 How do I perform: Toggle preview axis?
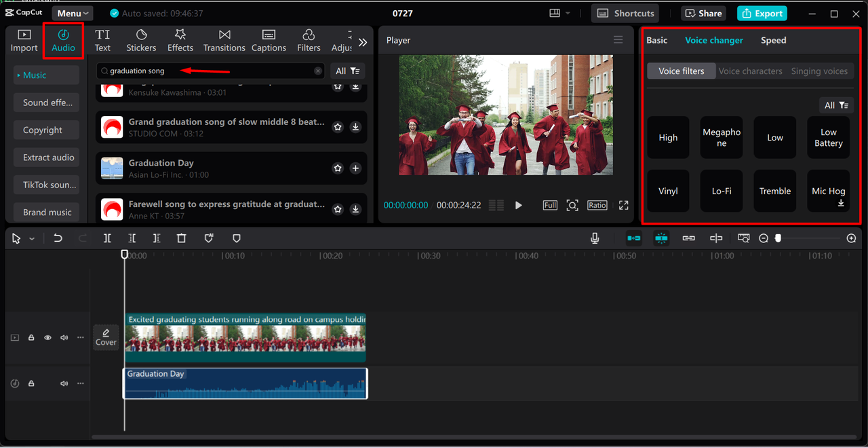click(716, 238)
